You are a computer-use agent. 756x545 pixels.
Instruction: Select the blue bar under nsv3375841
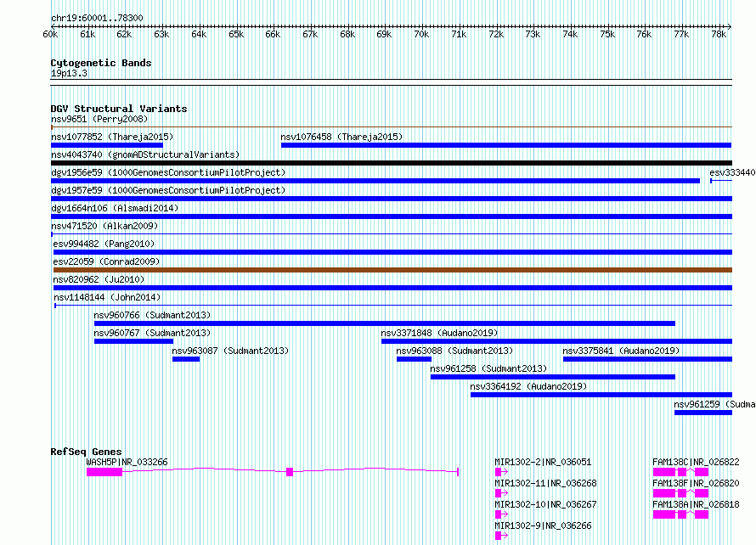647,359
